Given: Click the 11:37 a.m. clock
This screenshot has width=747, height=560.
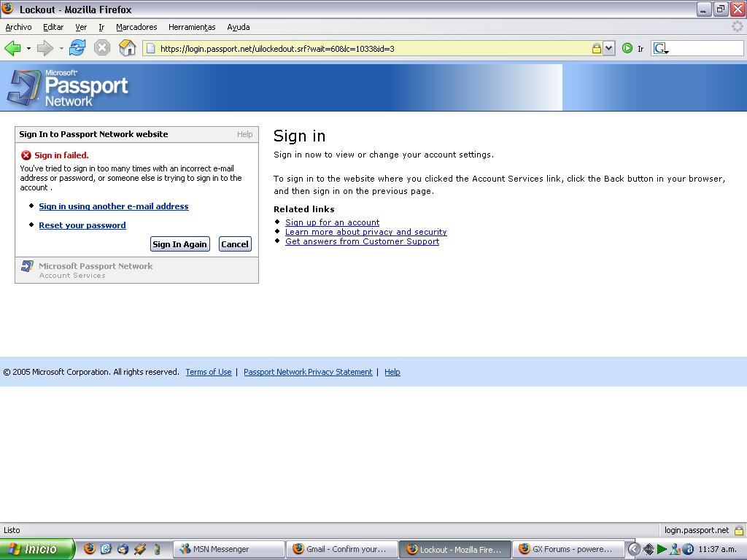Looking at the screenshot, I should [x=717, y=549].
